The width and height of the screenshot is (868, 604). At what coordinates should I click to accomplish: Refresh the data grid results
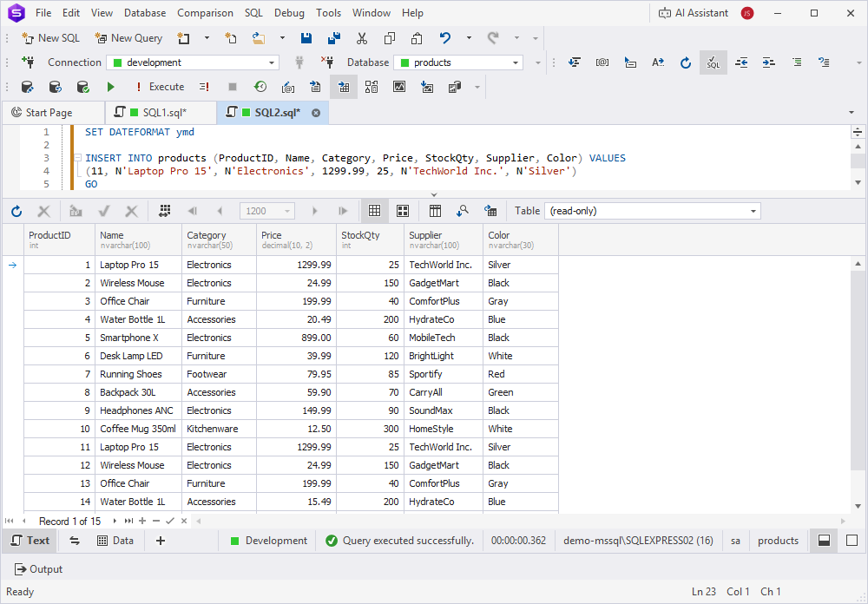tap(16, 211)
